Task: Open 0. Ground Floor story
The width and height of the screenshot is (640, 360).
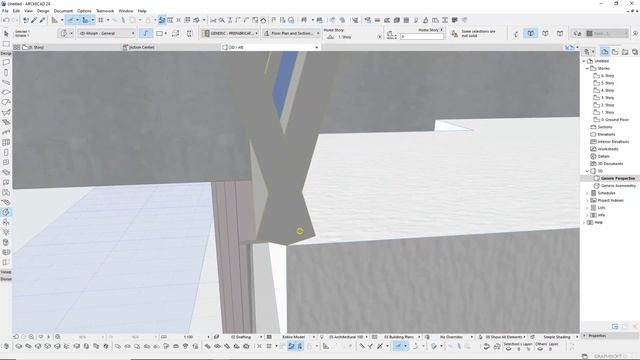Action: coord(615,120)
